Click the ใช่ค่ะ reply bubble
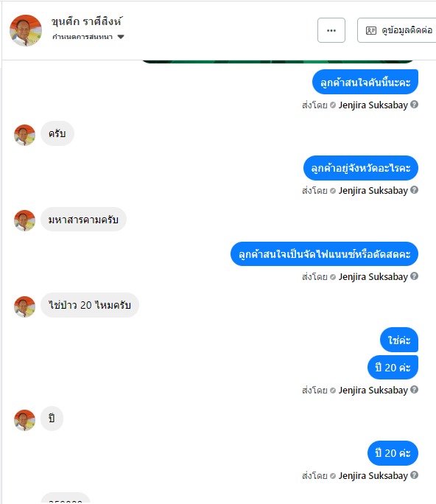Viewport: 436px width, 504px height. tap(399, 340)
